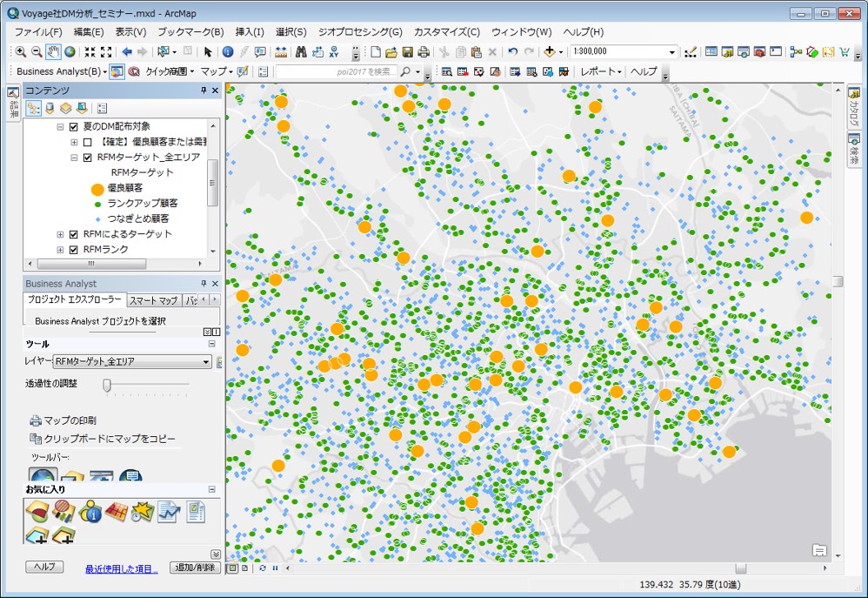
Task: Open the クイック商圏 dropdown
Action: [170, 71]
